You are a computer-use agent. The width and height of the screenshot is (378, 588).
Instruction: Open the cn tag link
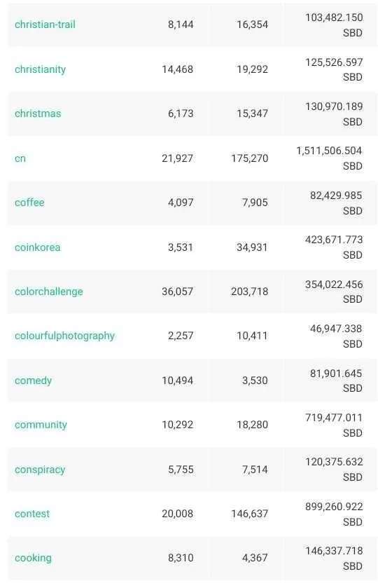pos(20,158)
